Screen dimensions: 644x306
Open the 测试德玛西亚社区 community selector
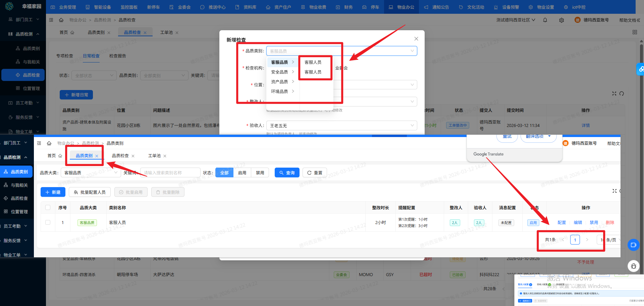point(516,20)
